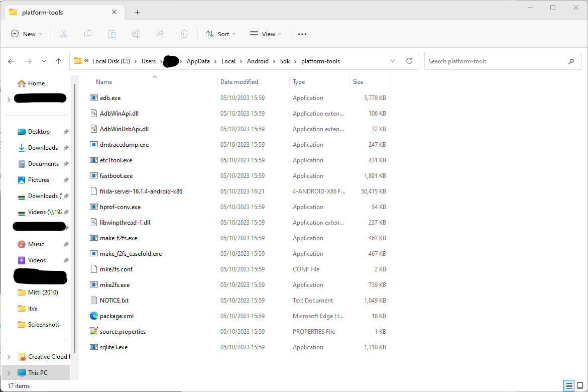This screenshot has width=588, height=392.
Task: Open Desktop in quick access
Action: pos(39,131)
